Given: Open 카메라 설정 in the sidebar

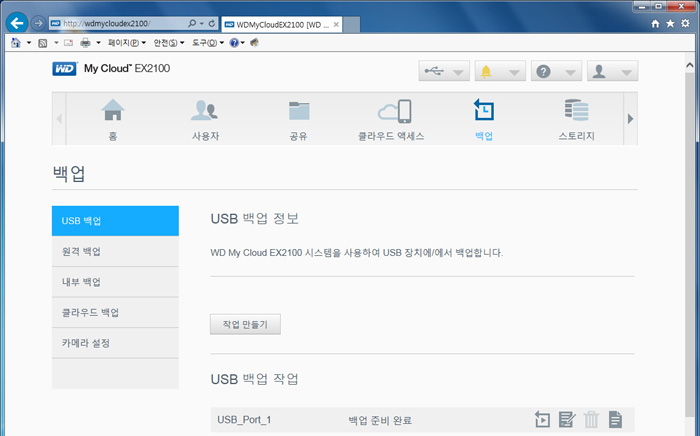Looking at the screenshot, I should [115, 343].
